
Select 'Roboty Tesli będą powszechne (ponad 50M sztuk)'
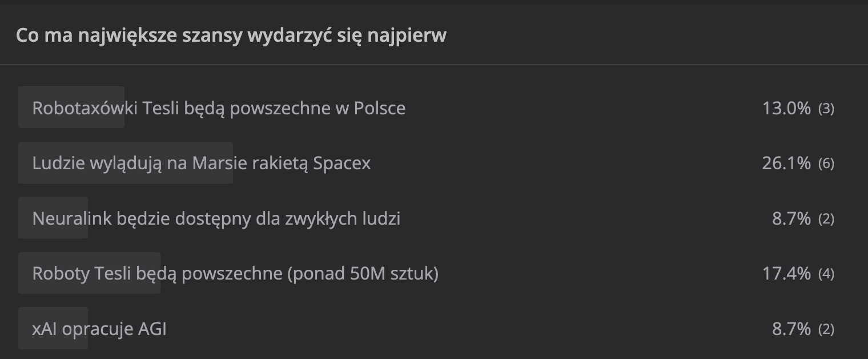point(235,274)
